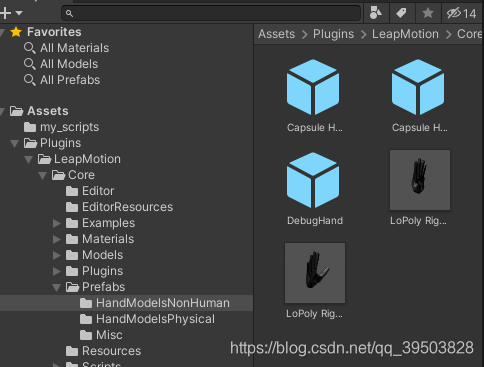The width and height of the screenshot is (484, 367).
Task: Click the project search field
Action: (211, 13)
